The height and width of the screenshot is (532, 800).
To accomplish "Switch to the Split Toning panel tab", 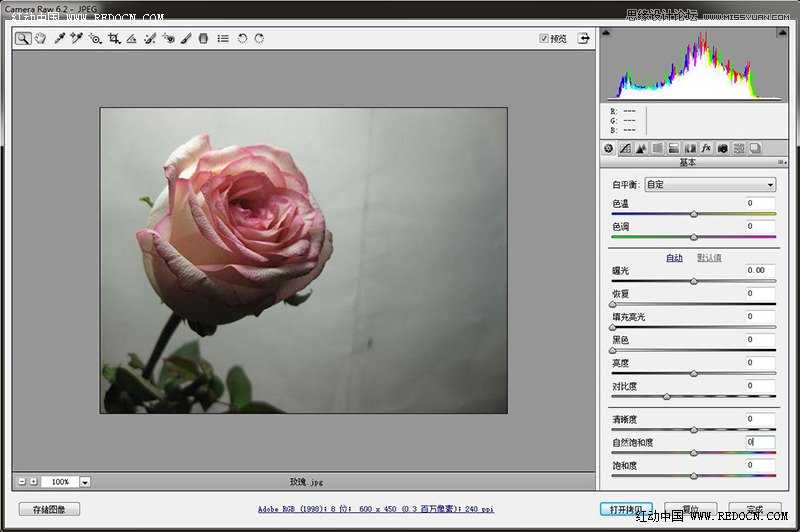I will (673, 148).
